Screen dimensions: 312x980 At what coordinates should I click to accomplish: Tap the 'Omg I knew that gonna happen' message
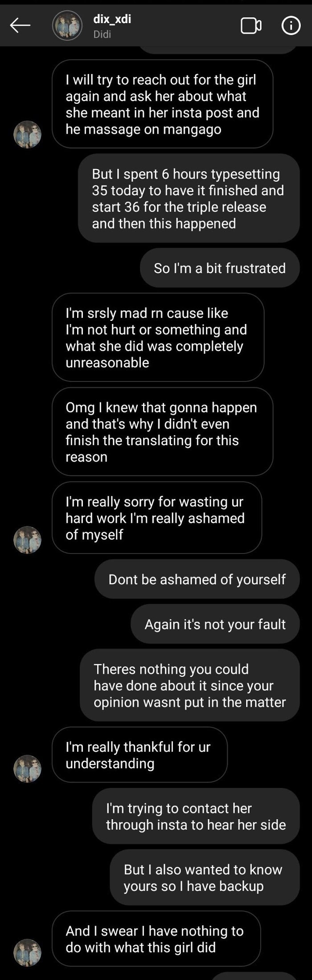(x=162, y=432)
